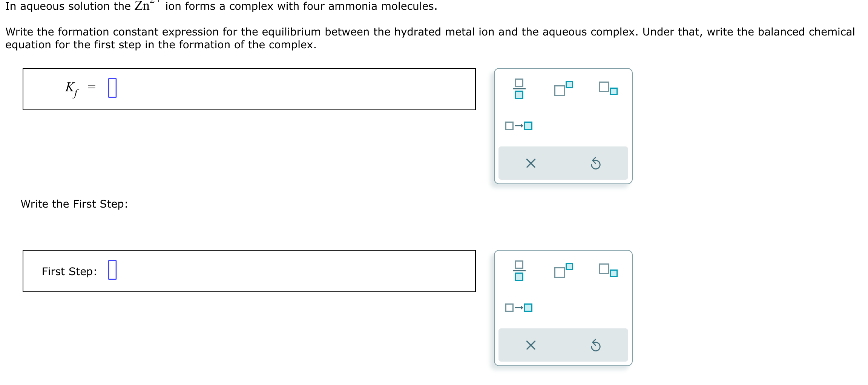
Task: Insert a superscript using the top palette
Action: pyautogui.click(x=563, y=88)
